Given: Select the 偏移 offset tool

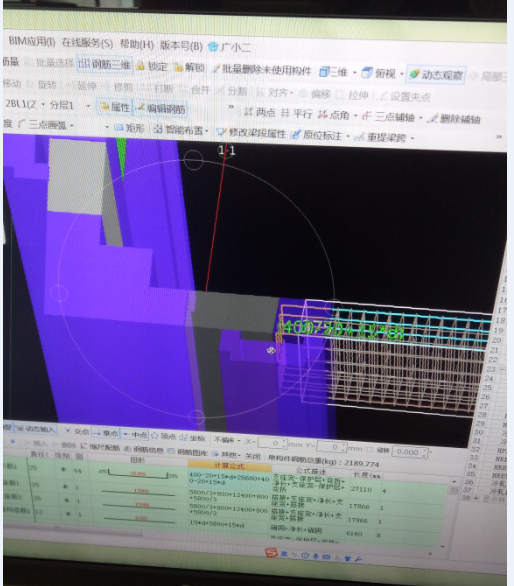Looking at the screenshot, I should [316, 94].
